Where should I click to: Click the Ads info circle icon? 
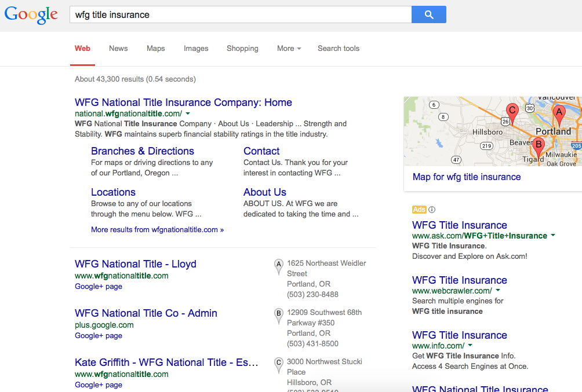(432, 210)
